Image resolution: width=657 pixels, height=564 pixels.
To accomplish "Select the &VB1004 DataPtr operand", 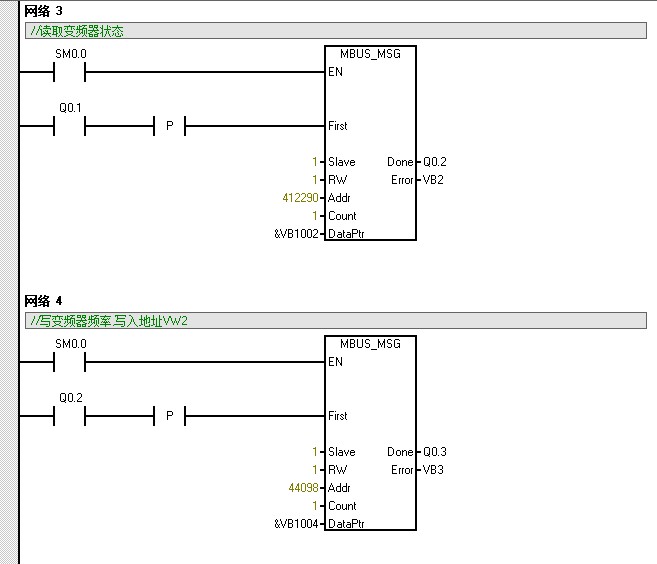I will (295, 524).
